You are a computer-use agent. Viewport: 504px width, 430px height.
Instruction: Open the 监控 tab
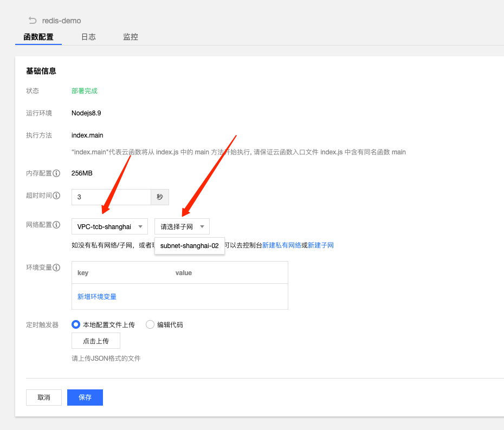[x=131, y=37]
